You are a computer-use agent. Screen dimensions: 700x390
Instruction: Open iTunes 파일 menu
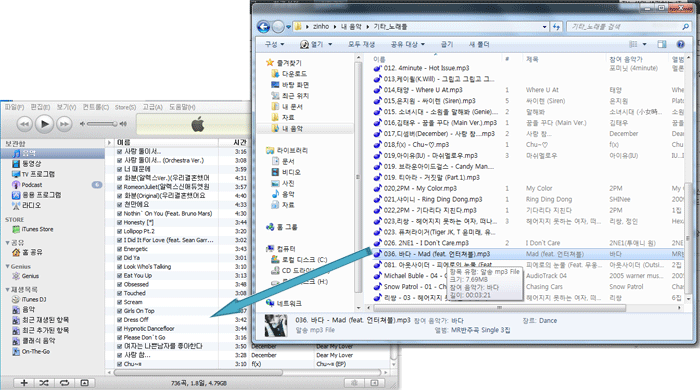click(14, 107)
